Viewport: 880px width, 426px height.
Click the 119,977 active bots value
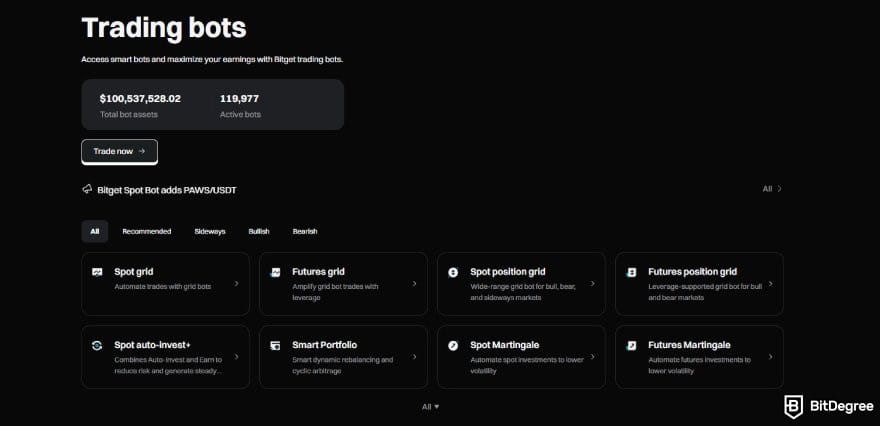click(239, 99)
